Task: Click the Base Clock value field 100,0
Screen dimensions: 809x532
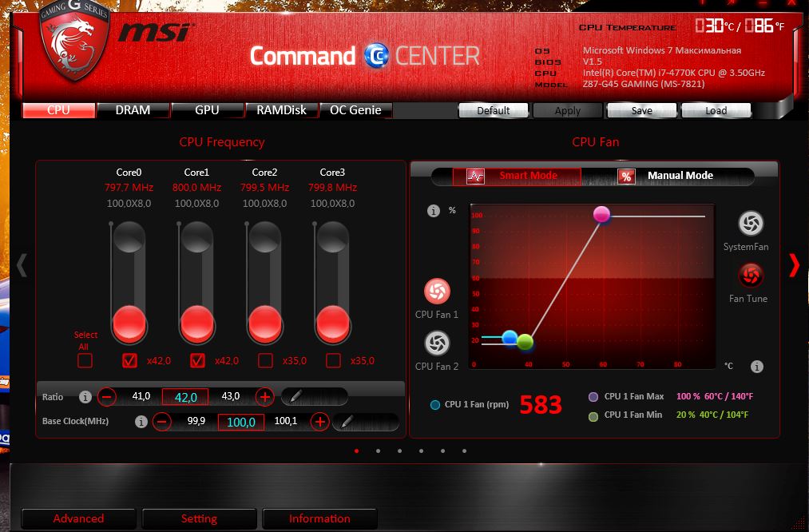Action: 241,422
